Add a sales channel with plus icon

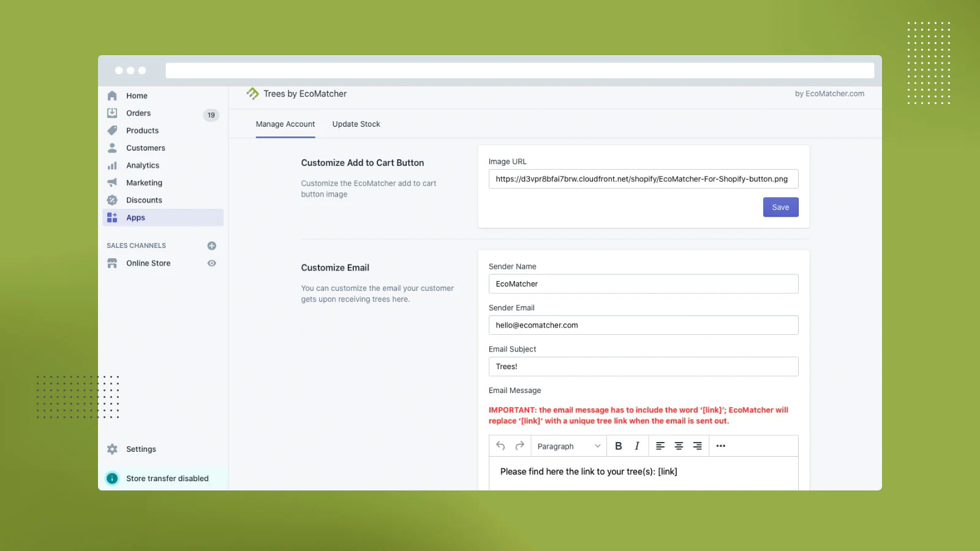coord(212,246)
